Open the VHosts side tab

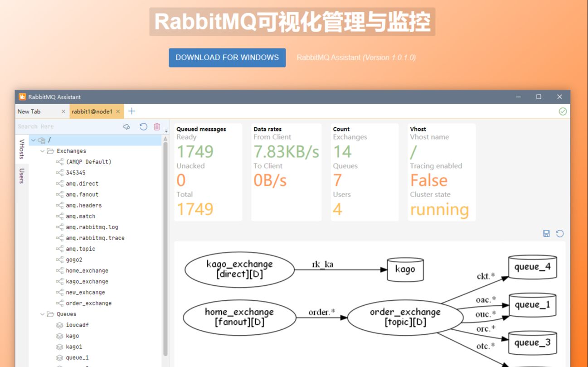click(x=21, y=149)
